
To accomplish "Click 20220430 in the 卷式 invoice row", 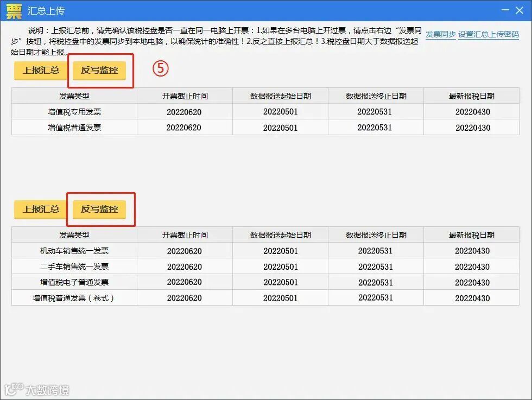I will click(x=473, y=298).
